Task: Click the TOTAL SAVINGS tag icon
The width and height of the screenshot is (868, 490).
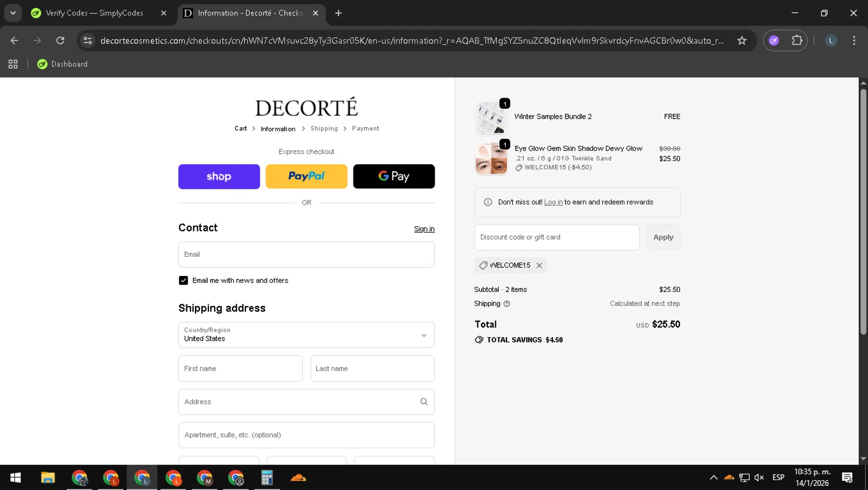Action: pyautogui.click(x=479, y=340)
